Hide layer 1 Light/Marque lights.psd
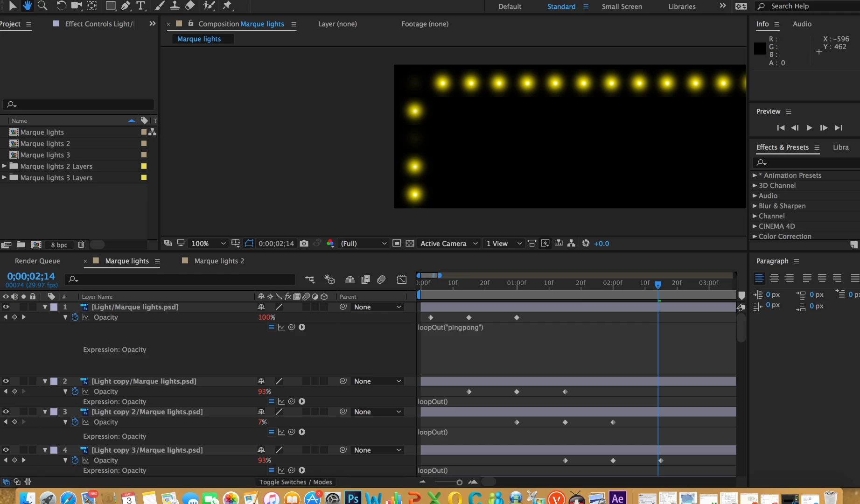The width and height of the screenshot is (860, 504). pos(6,307)
